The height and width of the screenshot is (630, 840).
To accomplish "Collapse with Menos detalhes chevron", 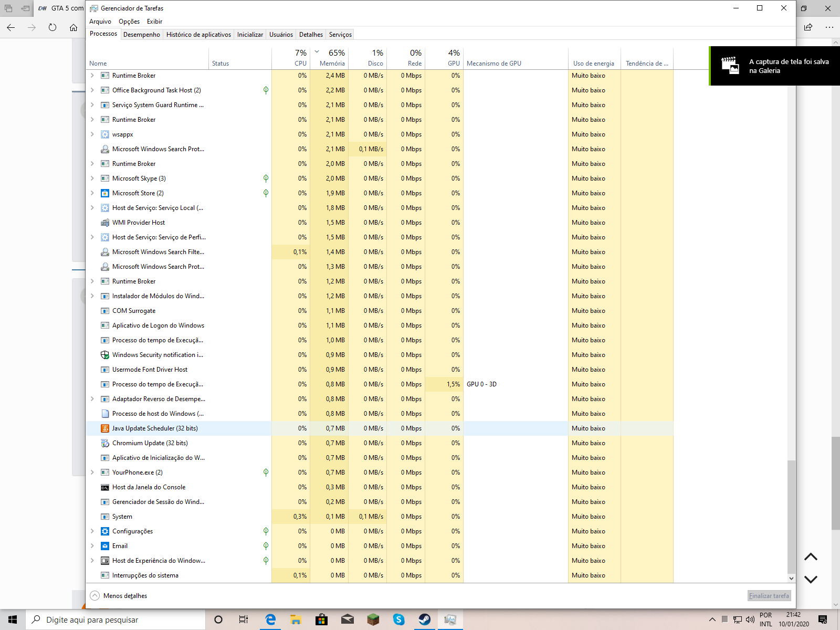I will coord(94,596).
